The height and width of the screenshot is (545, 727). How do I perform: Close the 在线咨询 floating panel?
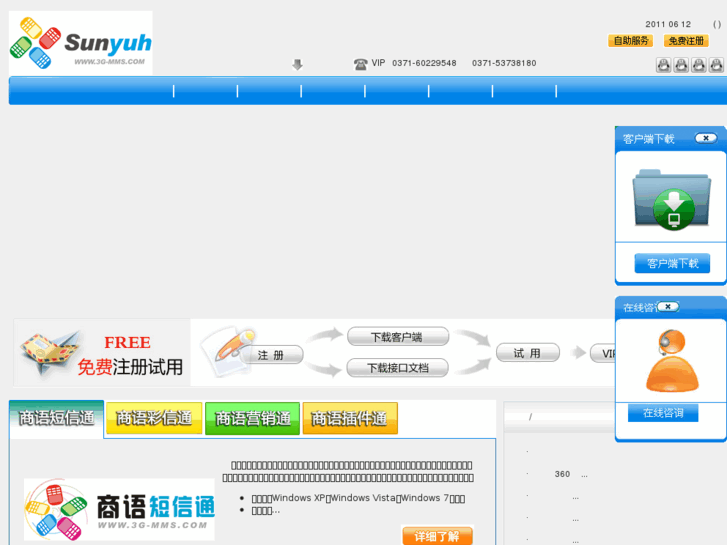tap(668, 306)
